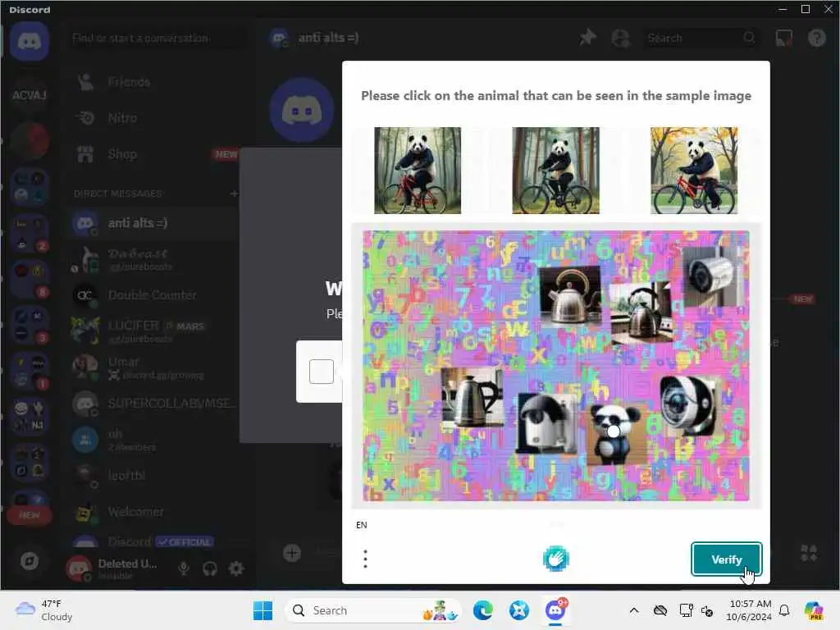Deafen with headphones icon in user panel

click(x=209, y=568)
